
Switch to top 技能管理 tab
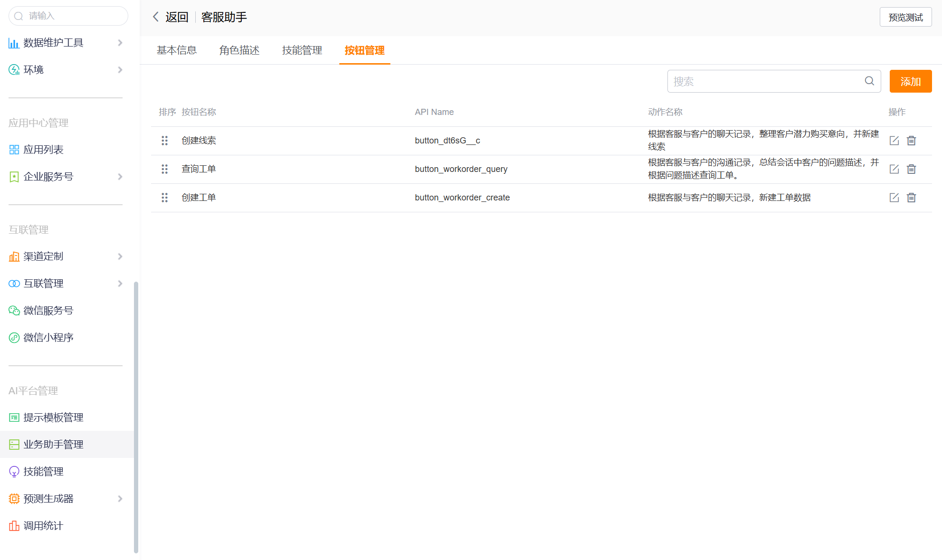302,50
